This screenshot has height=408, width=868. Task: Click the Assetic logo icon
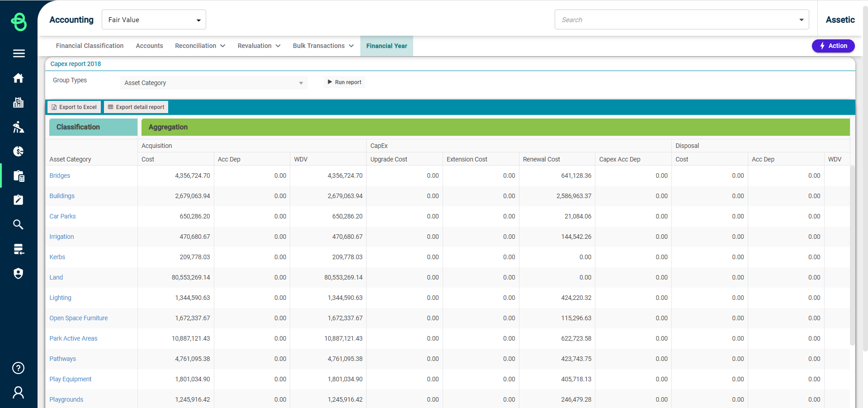(19, 21)
